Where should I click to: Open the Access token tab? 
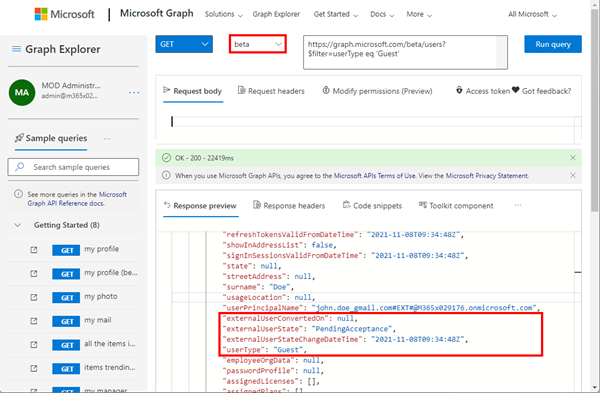[483, 91]
